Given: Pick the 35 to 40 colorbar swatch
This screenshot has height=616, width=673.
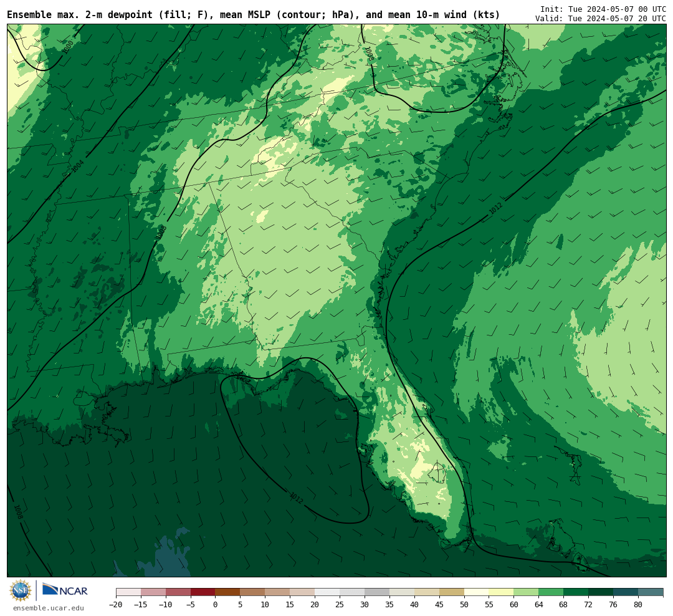Looking at the screenshot, I should click(x=402, y=592).
